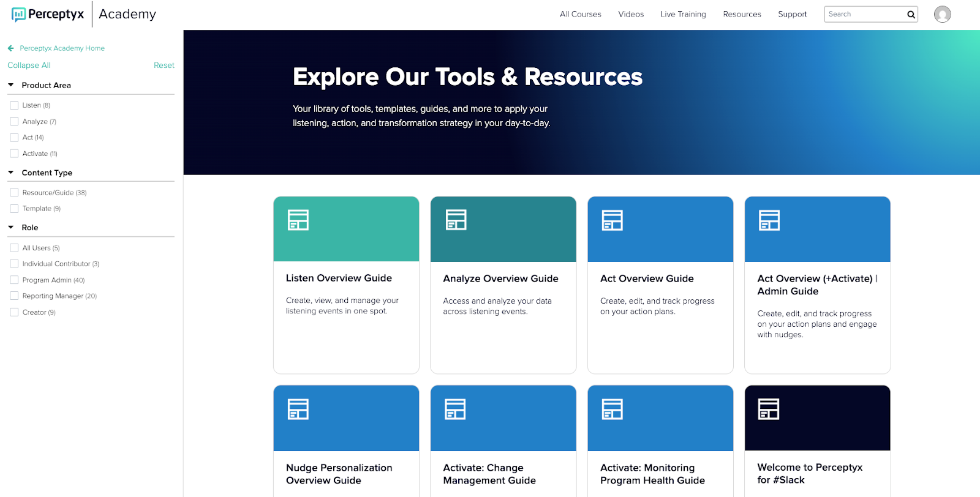The width and height of the screenshot is (980, 497).
Task: Open Welcome to Perceptyx for #Slack title
Action: (810, 473)
